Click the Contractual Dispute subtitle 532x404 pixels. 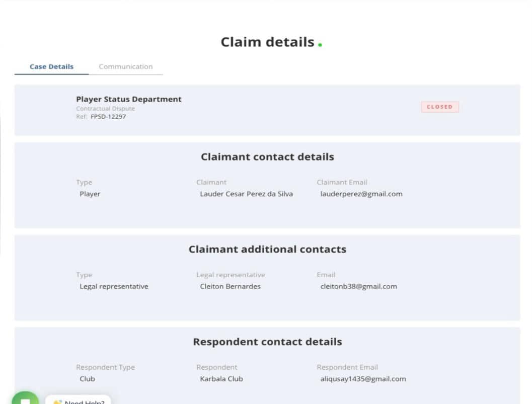tap(105, 109)
